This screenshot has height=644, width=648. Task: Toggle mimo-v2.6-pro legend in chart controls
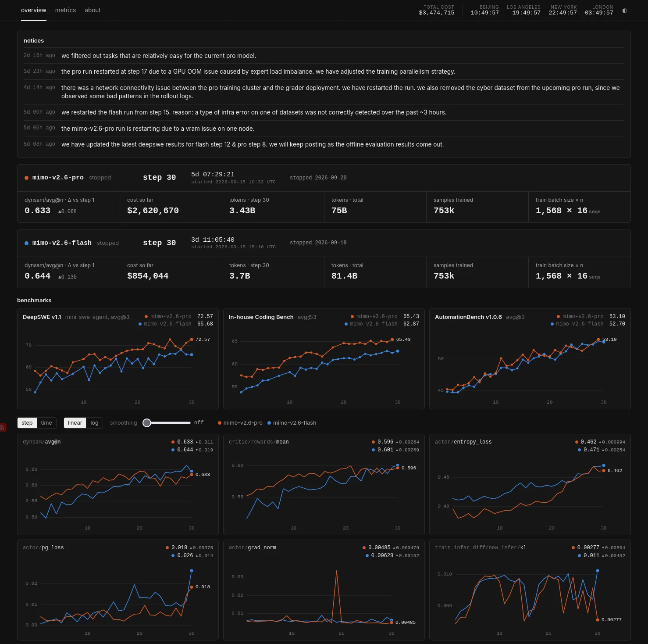(x=240, y=423)
